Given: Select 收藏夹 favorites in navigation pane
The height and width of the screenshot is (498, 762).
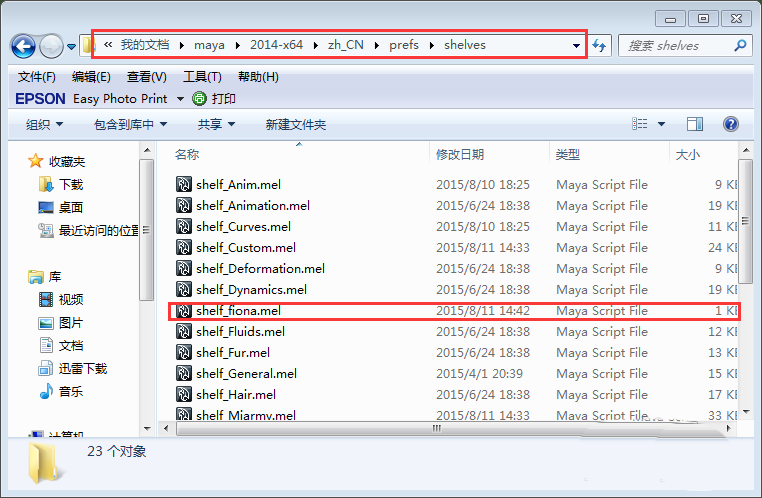Looking at the screenshot, I should tap(57, 161).
